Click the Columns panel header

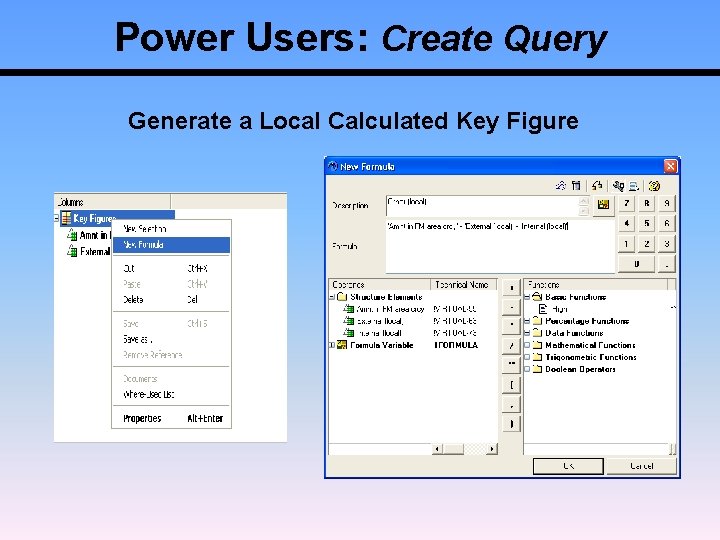pos(112,202)
